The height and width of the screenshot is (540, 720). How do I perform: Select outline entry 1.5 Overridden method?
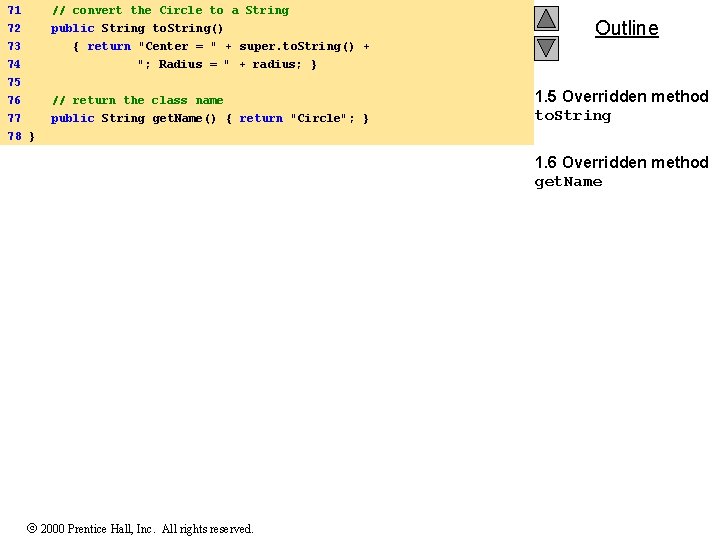coord(622,96)
